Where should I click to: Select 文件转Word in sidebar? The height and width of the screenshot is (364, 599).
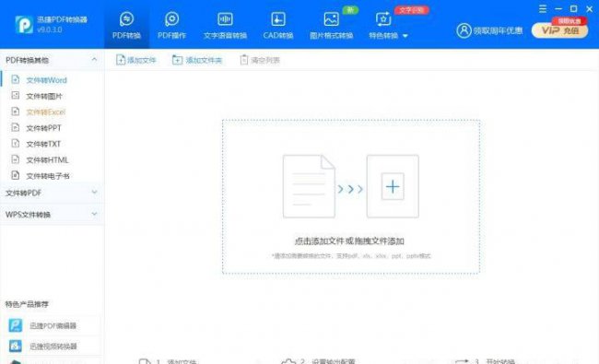click(x=53, y=80)
